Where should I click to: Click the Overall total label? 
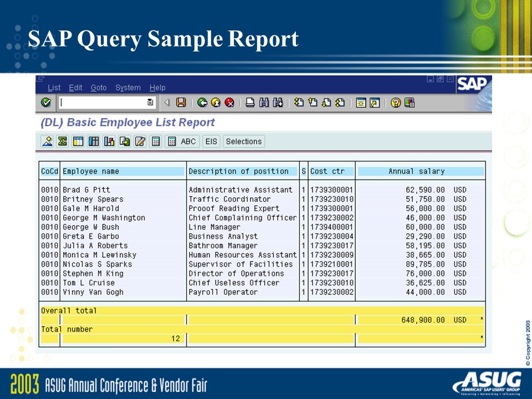[69, 310]
